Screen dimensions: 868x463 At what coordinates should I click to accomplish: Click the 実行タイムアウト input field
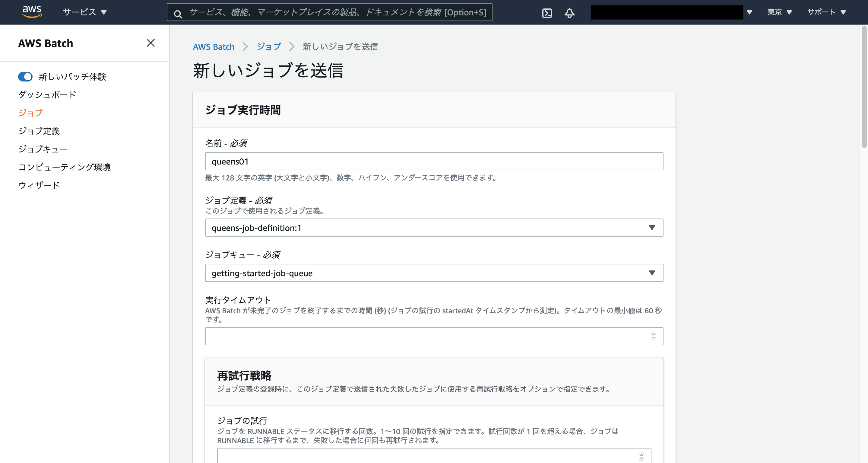pos(434,336)
